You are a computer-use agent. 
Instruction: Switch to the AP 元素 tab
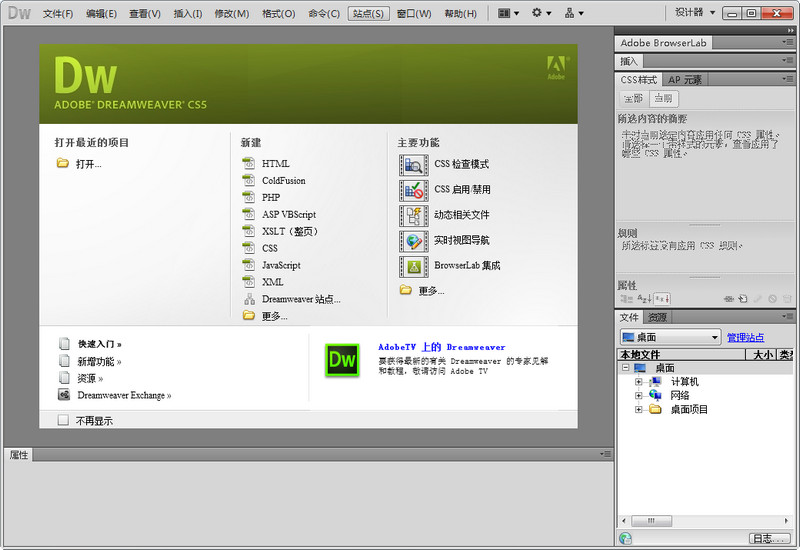(685, 80)
